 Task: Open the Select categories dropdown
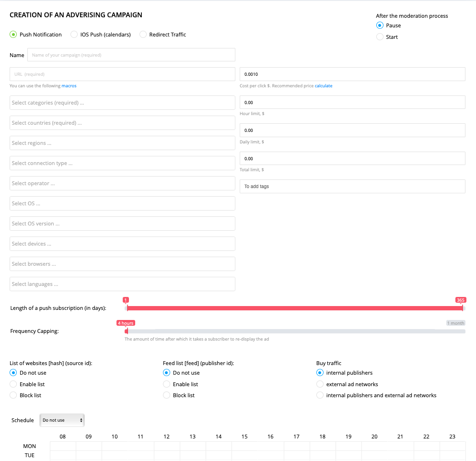(122, 103)
